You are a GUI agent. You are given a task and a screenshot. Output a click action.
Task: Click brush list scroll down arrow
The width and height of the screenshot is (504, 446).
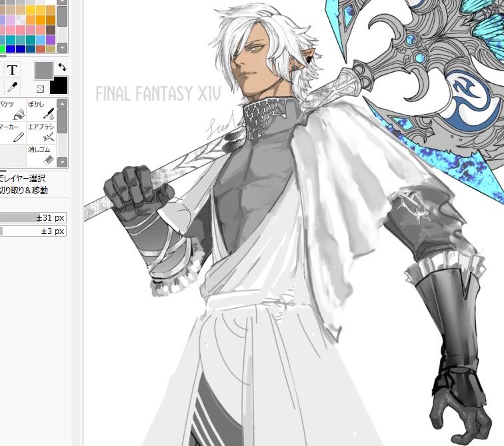click(x=63, y=162)
